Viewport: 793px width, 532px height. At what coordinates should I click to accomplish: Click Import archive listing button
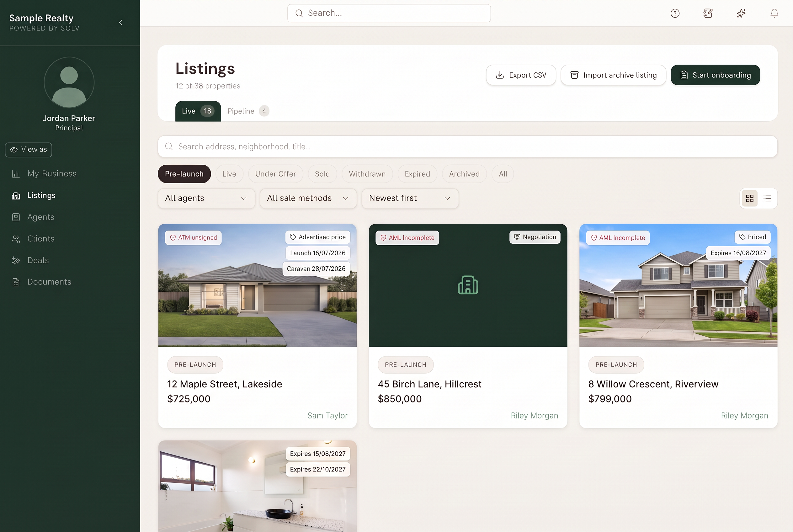tap(613, 75)
